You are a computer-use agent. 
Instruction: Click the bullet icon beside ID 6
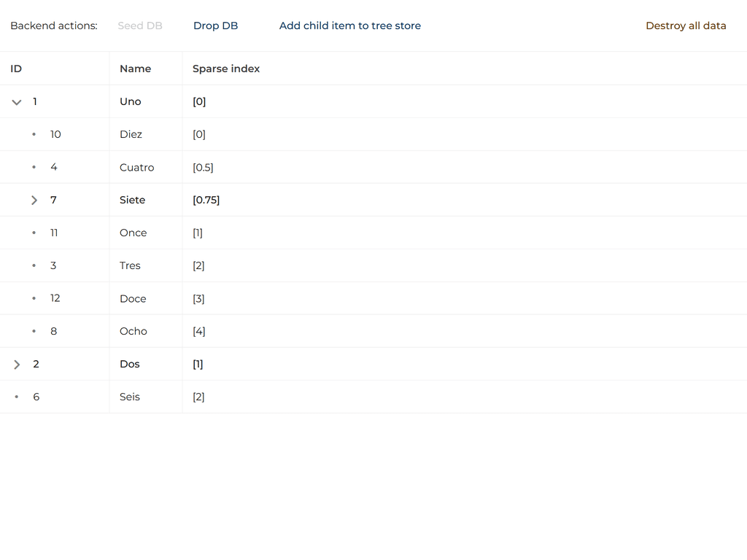[17, 397]
